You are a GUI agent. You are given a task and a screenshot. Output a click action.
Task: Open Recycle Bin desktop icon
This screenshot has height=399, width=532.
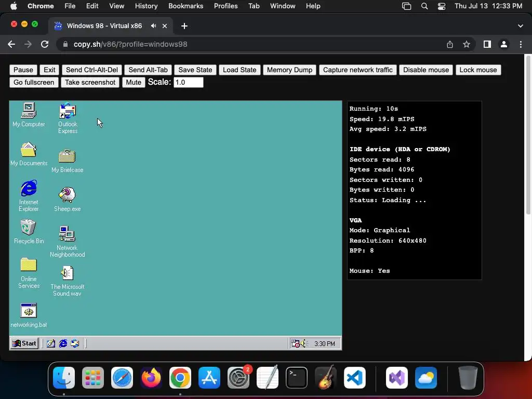pyautogui.click(x=29, y=232)
